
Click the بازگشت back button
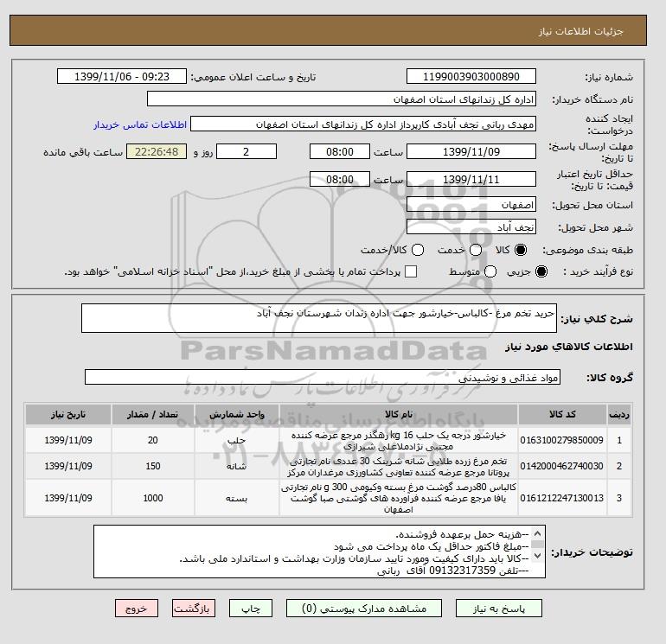[193, 609]
